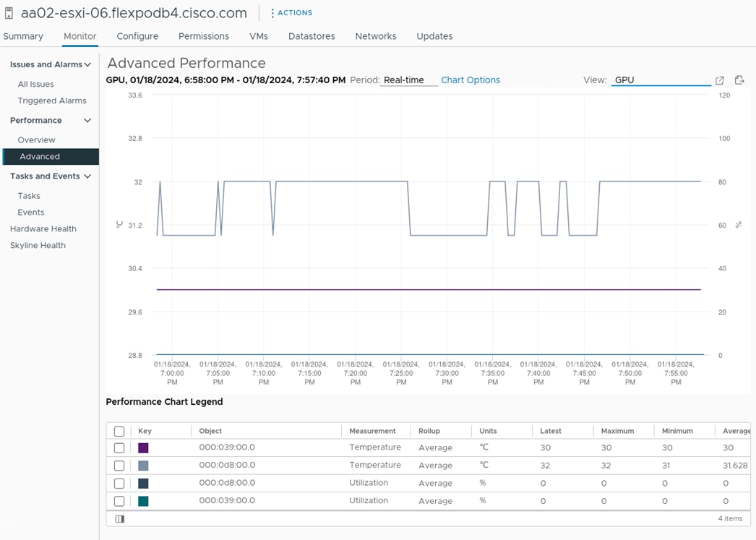Check the 000:0d8:00.0 Utilization row checkbox
This screenshot has height=540, width=756.
point(119,484)
